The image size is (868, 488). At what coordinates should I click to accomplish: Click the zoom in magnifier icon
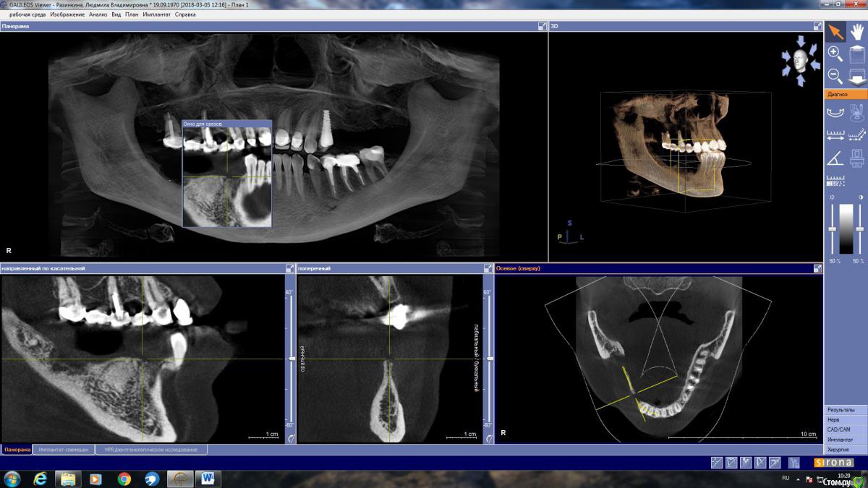tap(835, 53)
